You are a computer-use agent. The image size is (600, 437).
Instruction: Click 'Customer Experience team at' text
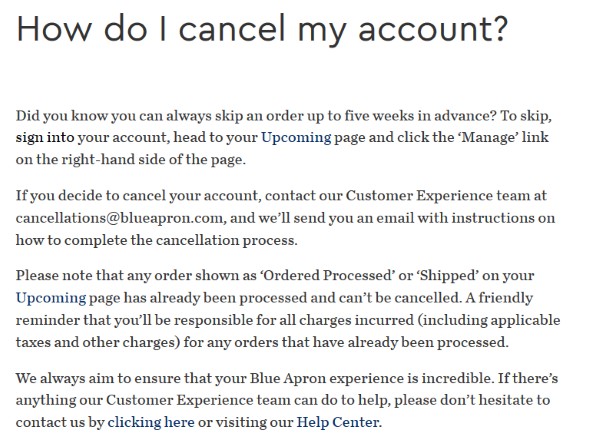(x=446, y=196)
